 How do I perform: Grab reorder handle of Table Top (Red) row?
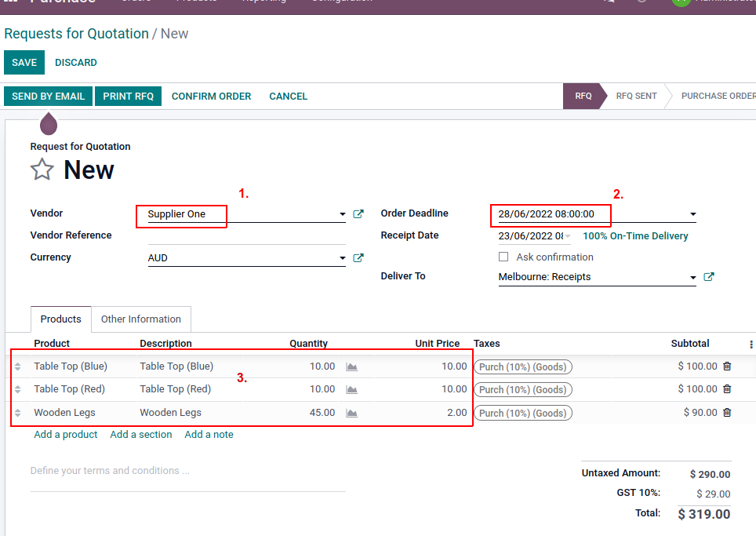pos(18,389)
